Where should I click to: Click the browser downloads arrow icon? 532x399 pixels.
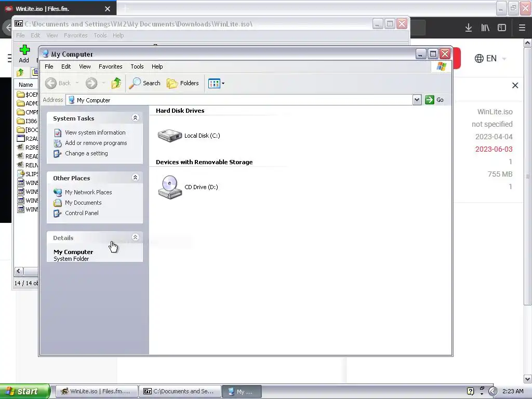click(x=469, y=28)
